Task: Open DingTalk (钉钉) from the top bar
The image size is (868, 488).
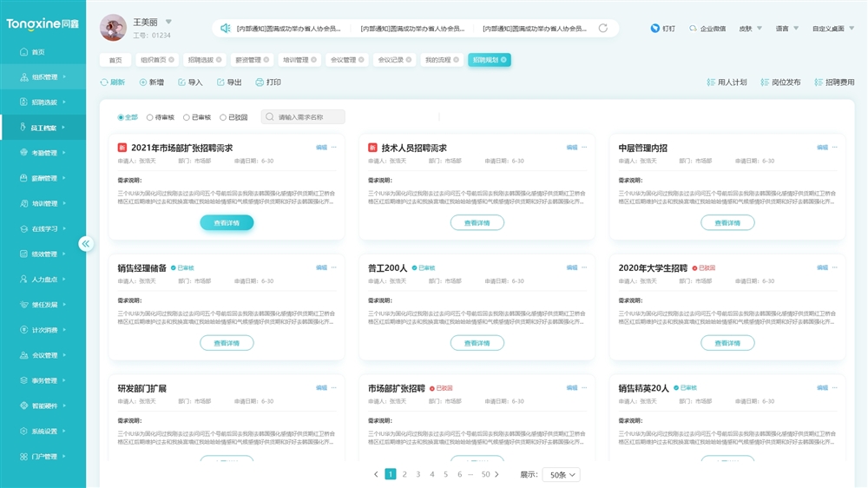Action: click(x=655, y=29)
